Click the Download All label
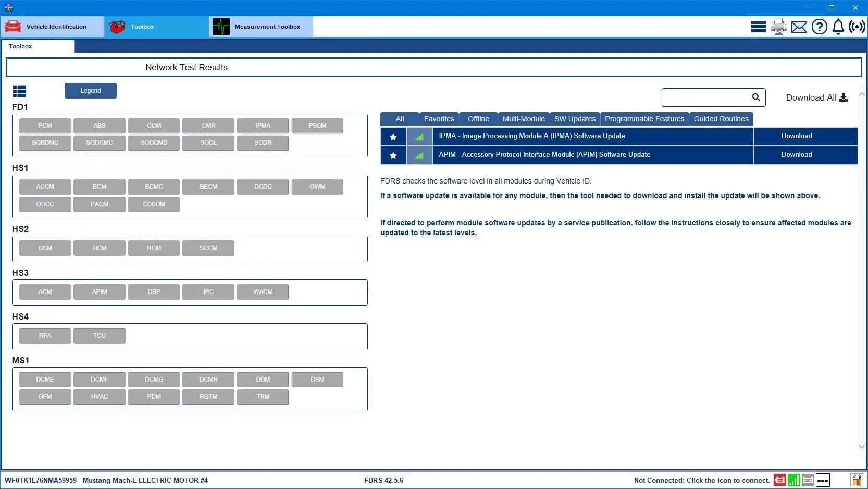Viewport: 868px width, 489px height. [811, 97]
